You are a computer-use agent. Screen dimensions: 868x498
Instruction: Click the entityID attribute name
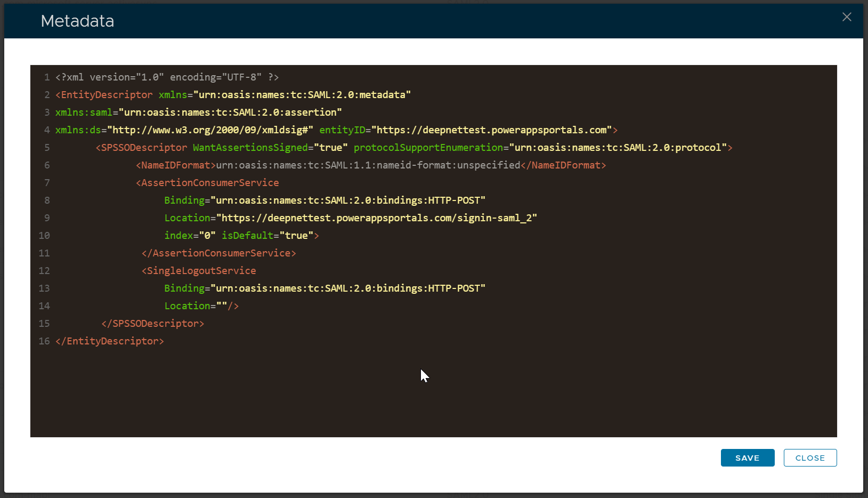coord(342,130)
